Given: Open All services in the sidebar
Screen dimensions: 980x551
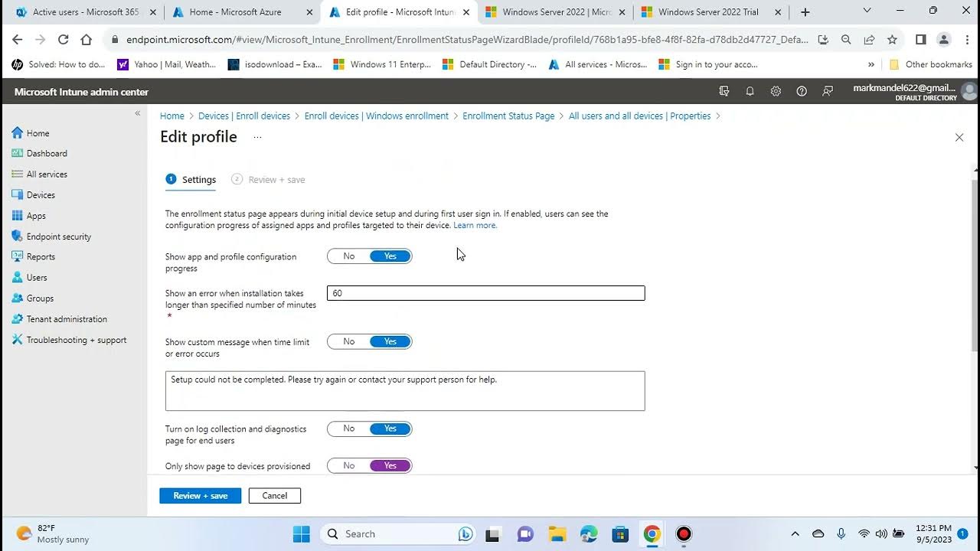Looking at the screenshot, I should [x=40, y=174].
